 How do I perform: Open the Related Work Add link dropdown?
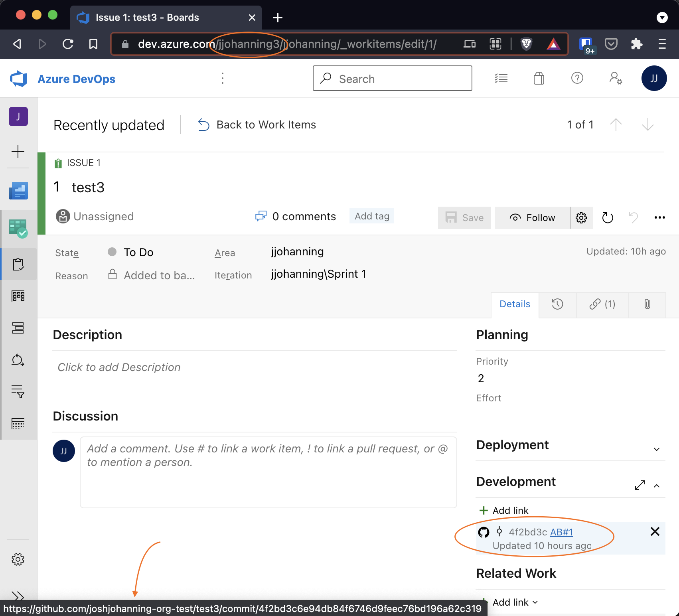(515, 602)
